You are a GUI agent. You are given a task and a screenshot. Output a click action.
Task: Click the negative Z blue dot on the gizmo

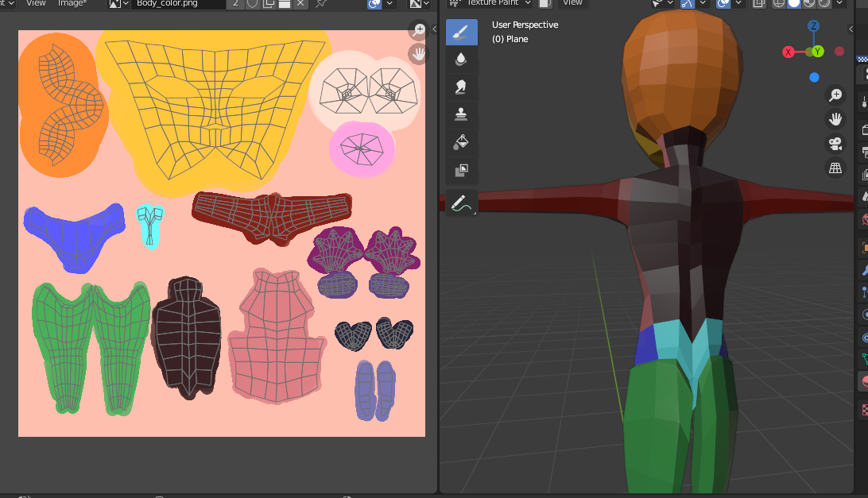pyautogui.click(x=814, y=78)
